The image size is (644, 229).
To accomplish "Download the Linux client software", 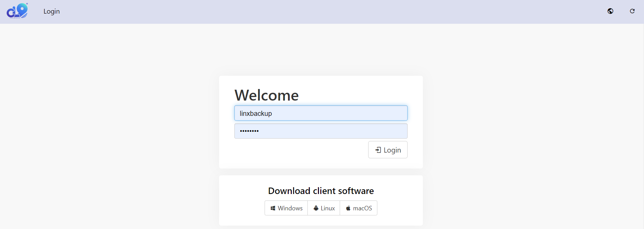I will tap(324, 208).
